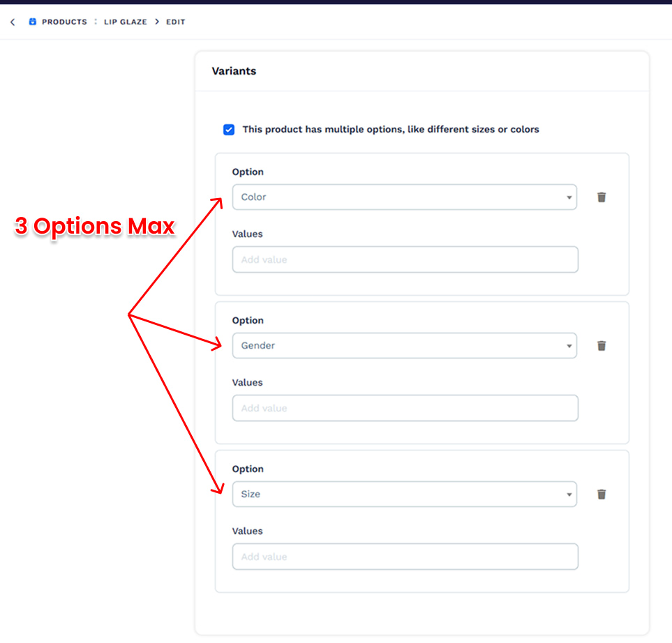
Task: Click the Option label above Size dropdown
Action: [248, 469]
